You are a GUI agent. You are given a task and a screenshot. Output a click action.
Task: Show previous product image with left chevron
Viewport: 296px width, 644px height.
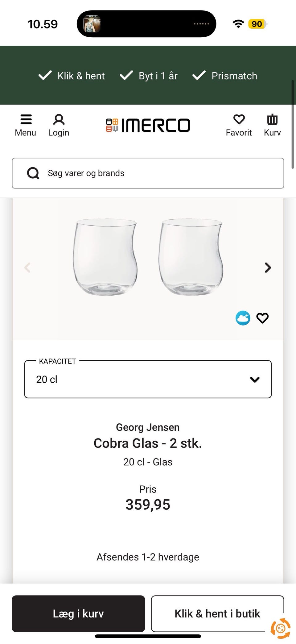[27, 268]
